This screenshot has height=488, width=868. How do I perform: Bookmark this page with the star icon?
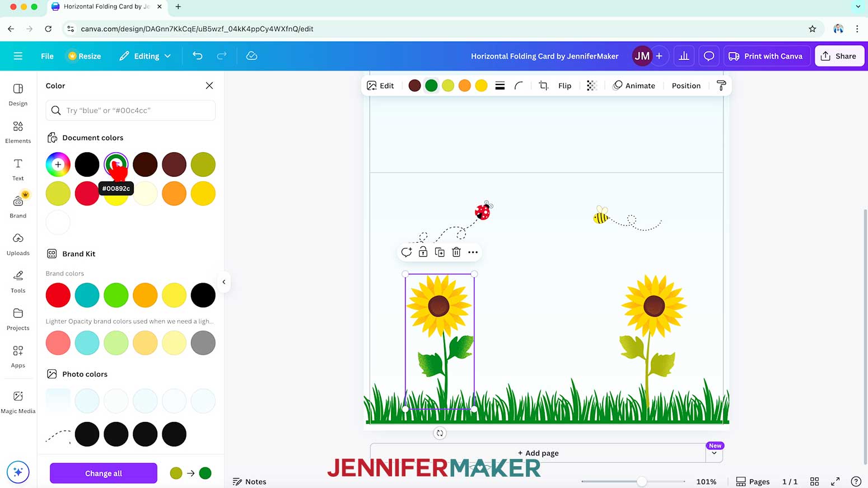(813, 29)
